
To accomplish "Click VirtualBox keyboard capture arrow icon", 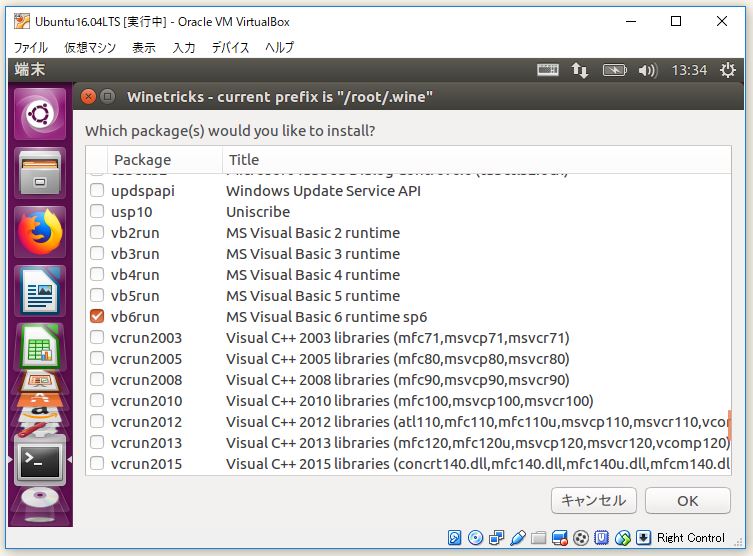I will pos(644,538).
